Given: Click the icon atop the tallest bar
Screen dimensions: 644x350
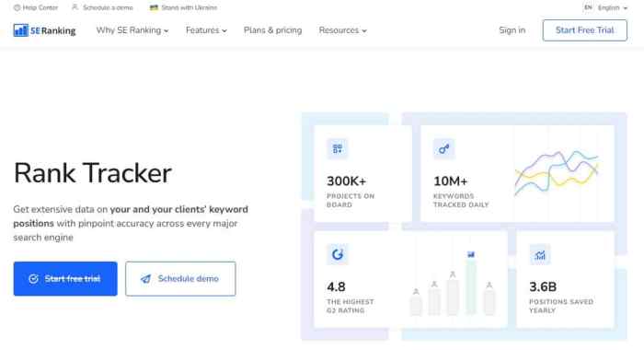Looking at the screenshot, I should [471, 254].
